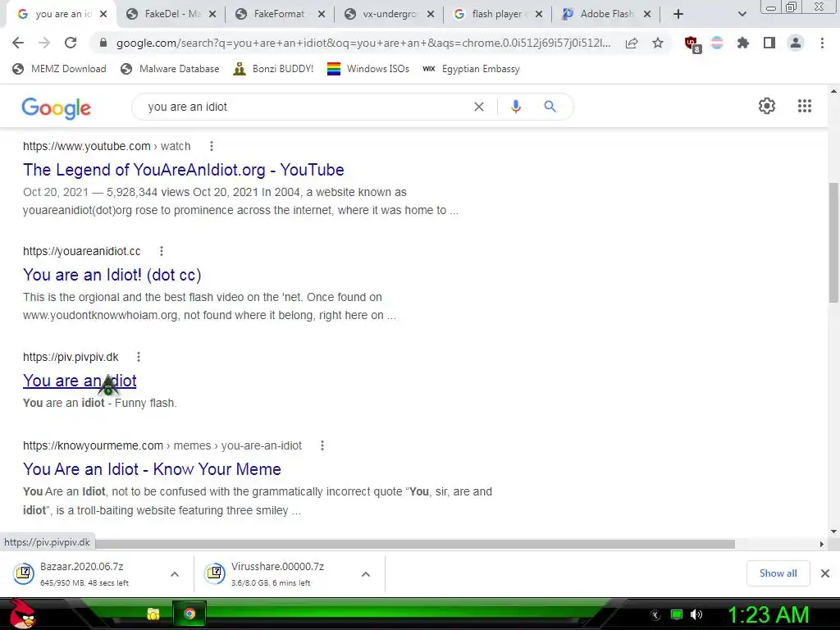Close the vx-underground tab
The height and width of the screenshot is (630, 840).
coord(431,15)
